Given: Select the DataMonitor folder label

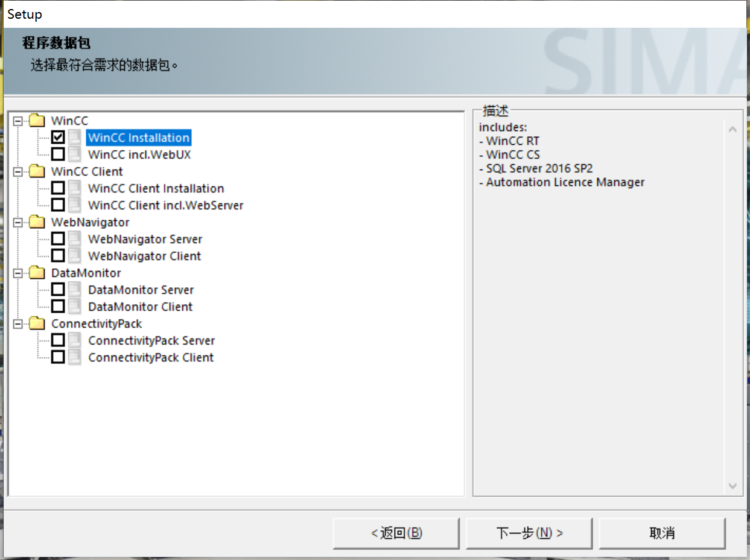Looking at the screenshot, I should [86, 273].
